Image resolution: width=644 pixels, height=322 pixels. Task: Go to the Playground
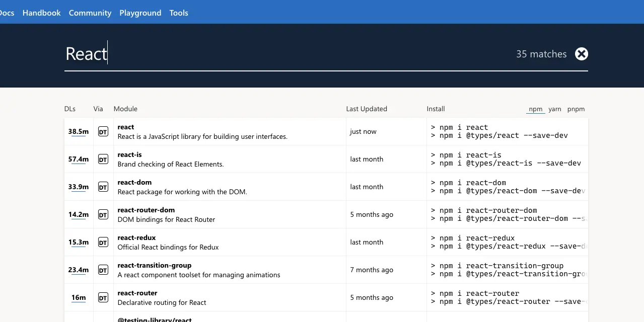140,13
